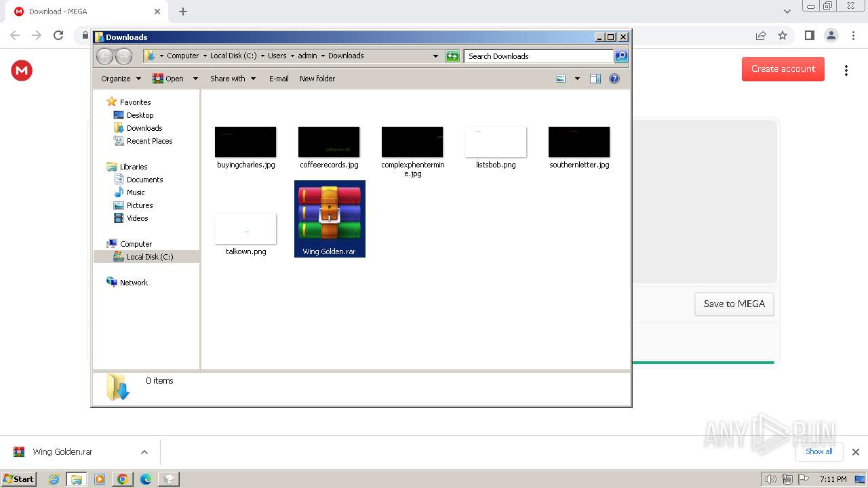Click the Open toolbar button
868x488 pixels.
[168, 79]
